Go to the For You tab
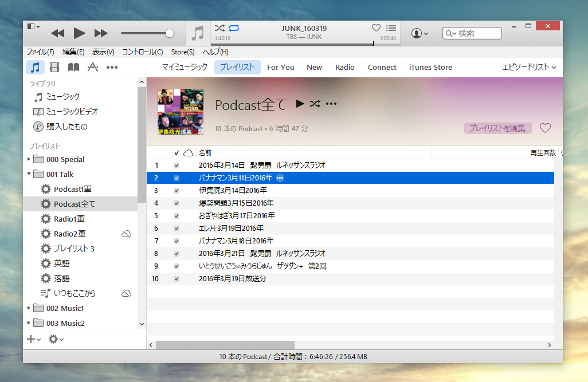Viewport: 588px width, 382px height. [280, 68]
